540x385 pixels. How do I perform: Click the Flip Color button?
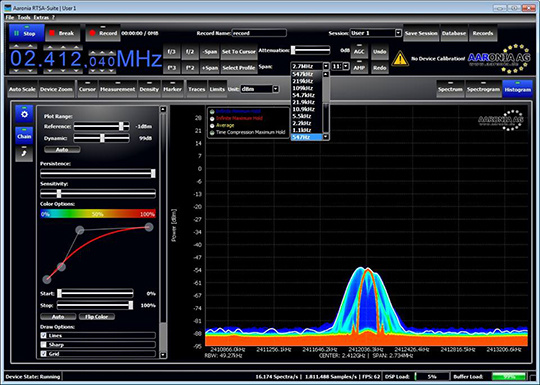tap(96, 316)
